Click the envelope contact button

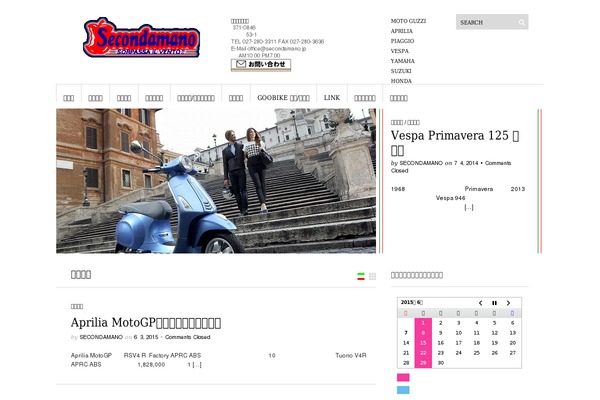[x=261, y=64]
